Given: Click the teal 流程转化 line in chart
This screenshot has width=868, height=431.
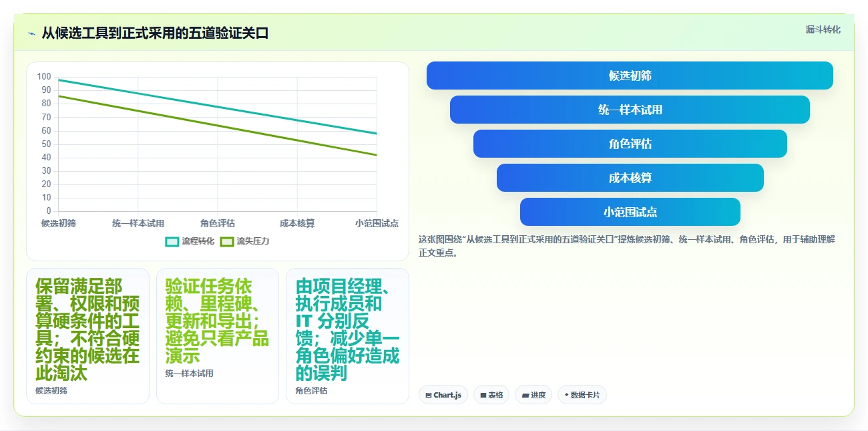Looking at the screenshot, I should coord(218,107).
